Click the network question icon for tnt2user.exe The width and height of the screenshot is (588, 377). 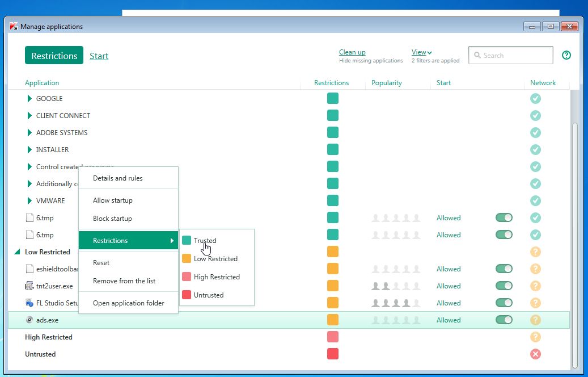pyautogui.click(x=535, y=286)
